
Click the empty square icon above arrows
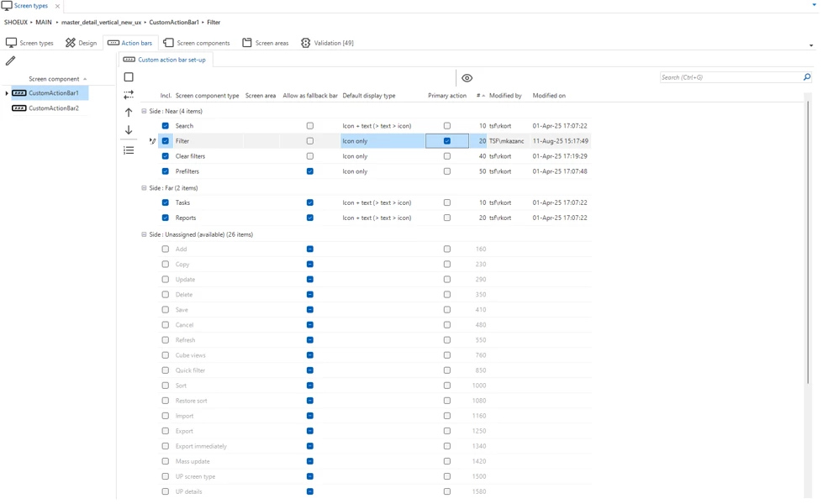point(129,77)
